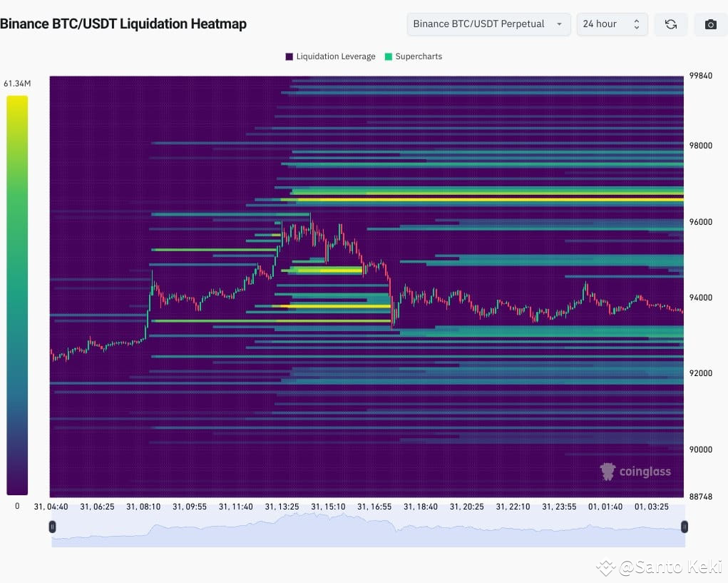Click the purple Liquidation Leverage legend swatch
The width and height of the screenshot is (728, 583).
288,56
